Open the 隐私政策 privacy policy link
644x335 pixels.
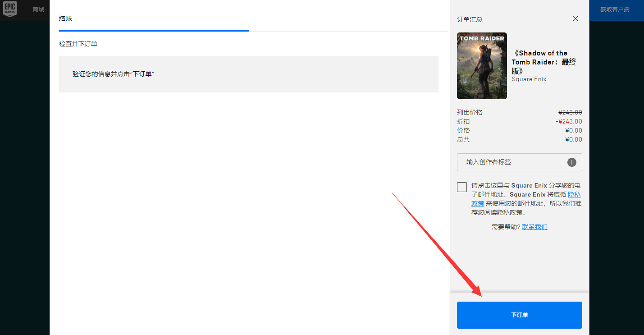point(573,195)
